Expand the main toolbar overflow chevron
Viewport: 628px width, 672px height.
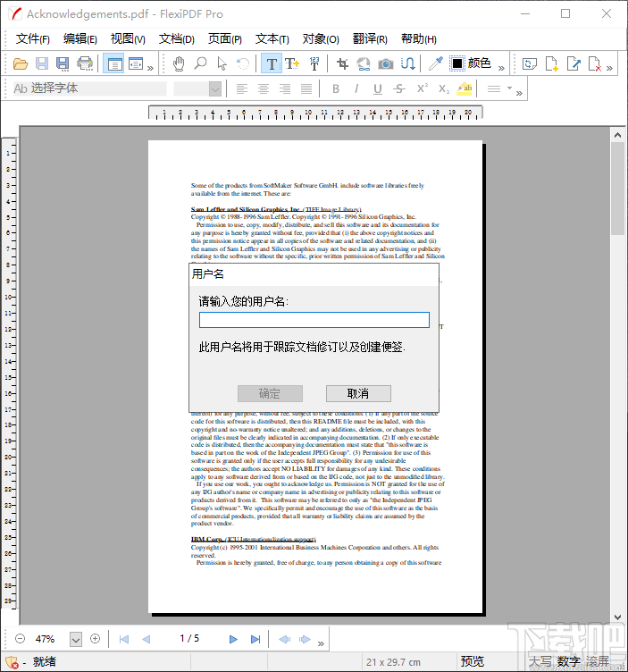(x=150, y=68)
